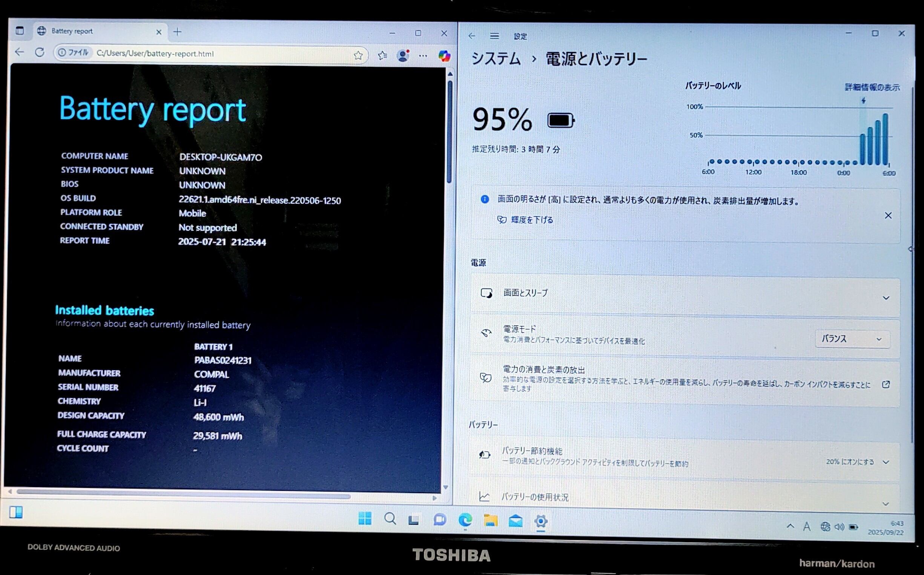Open Edge settings and more menu
Viewport: 924px width, 575px height.
coord(423,56)
